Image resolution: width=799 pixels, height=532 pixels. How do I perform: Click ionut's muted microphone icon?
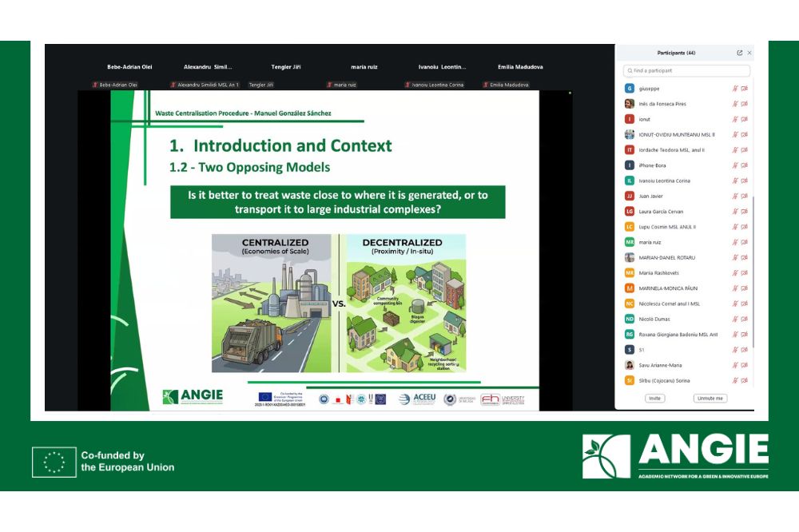[735, 119]
